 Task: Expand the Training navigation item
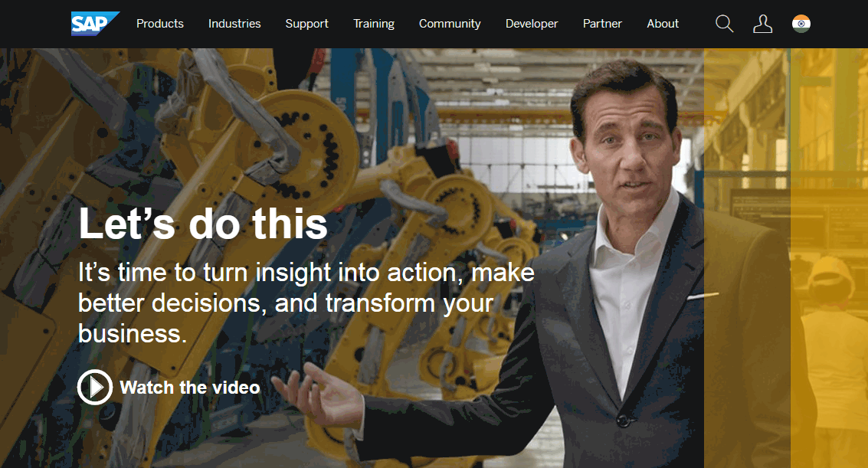[x=374, y=24]
